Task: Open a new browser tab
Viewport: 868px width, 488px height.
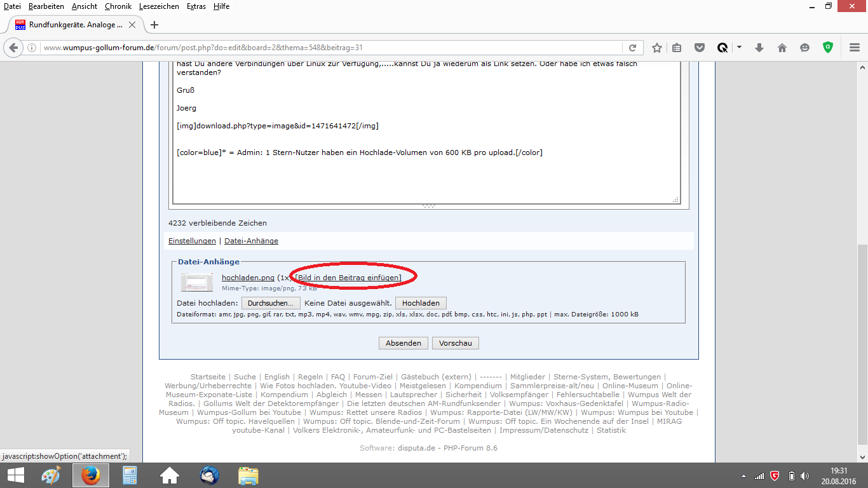Action: [154, 25]
